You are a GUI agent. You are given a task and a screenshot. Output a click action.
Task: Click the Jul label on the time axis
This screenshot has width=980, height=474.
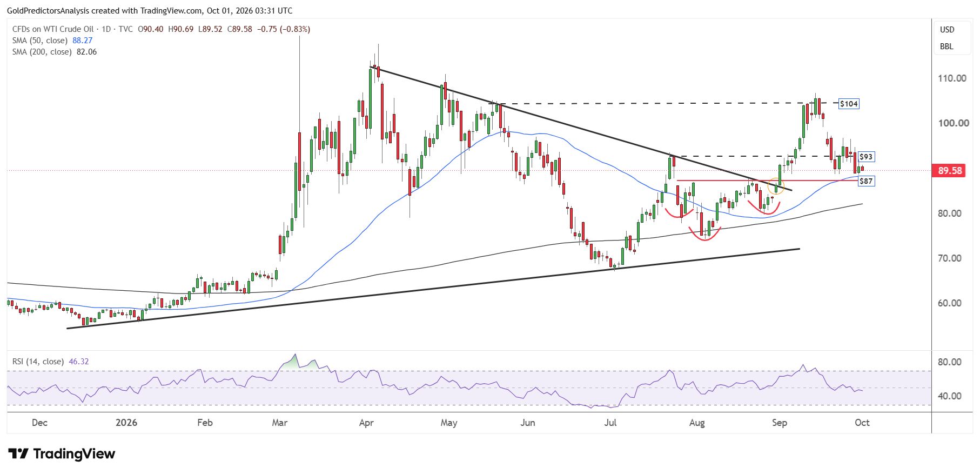coord(610,423)
